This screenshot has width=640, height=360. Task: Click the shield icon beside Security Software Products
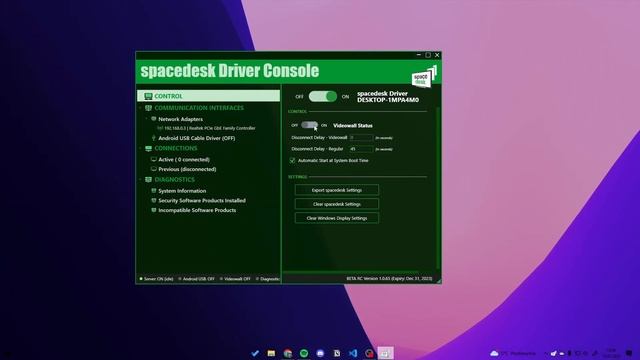(153, 200)
